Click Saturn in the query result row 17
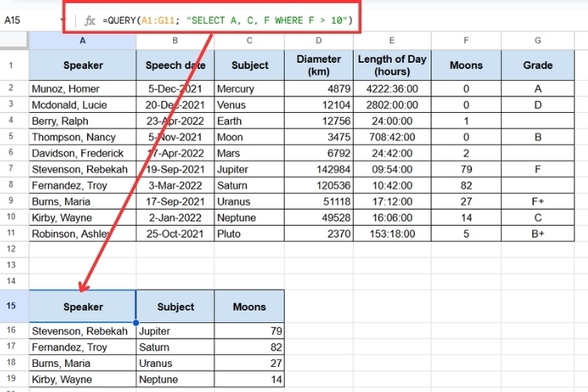 click(175, 347)
